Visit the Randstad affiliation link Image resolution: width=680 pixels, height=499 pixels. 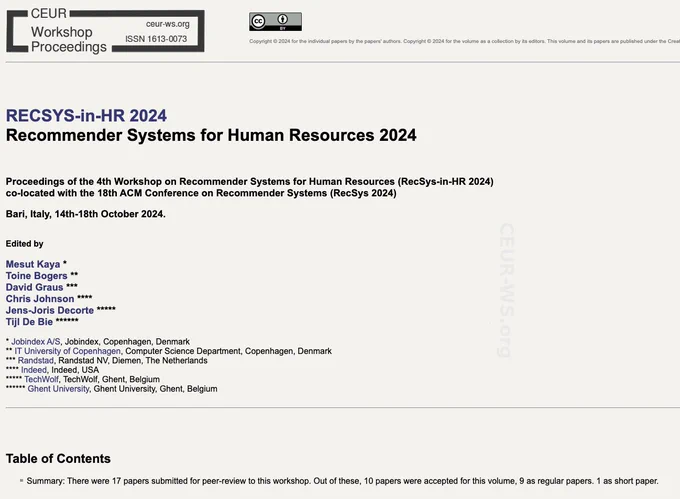click(36, 360)
